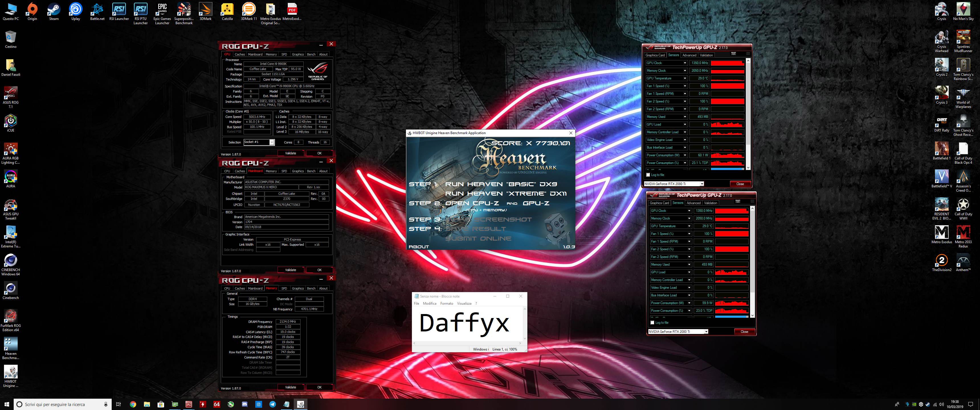Open About in HWBOT Heaven window
The image size is (980, 410).
418,247
